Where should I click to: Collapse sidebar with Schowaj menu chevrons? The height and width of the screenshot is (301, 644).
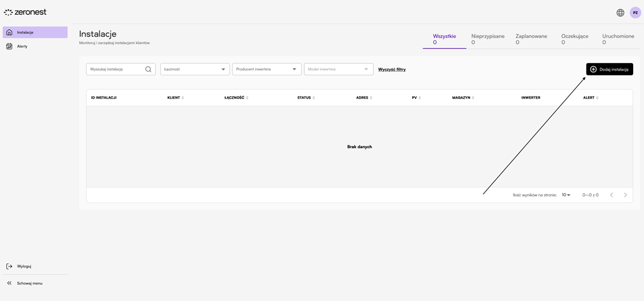(x=9, y=283)
